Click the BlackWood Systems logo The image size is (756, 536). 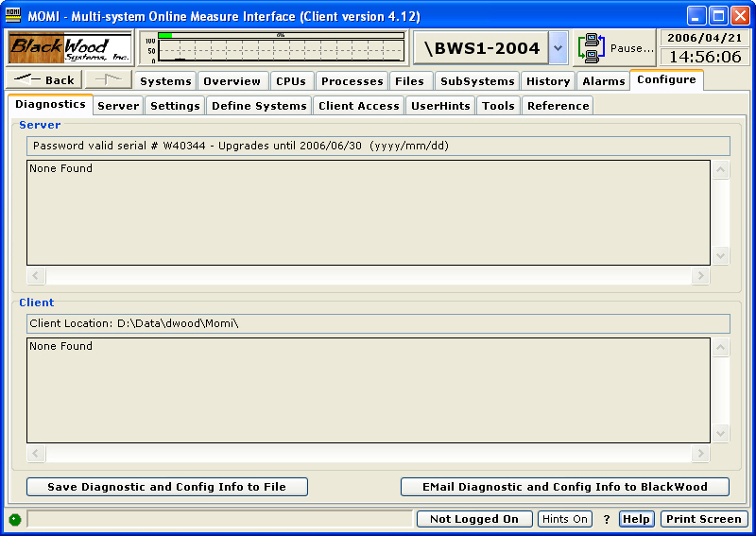(70, 48)
